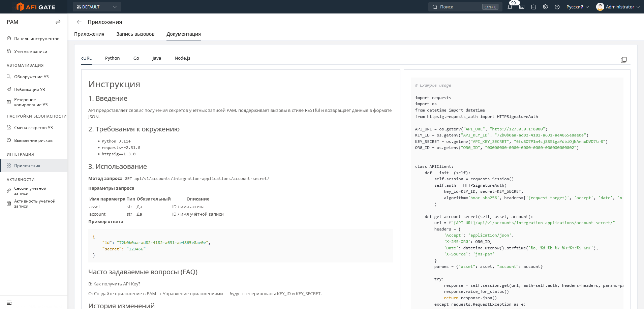The image size is (644, 309).
Task: Click the 2. Требования к окружению heading
Action: [134, 129]
